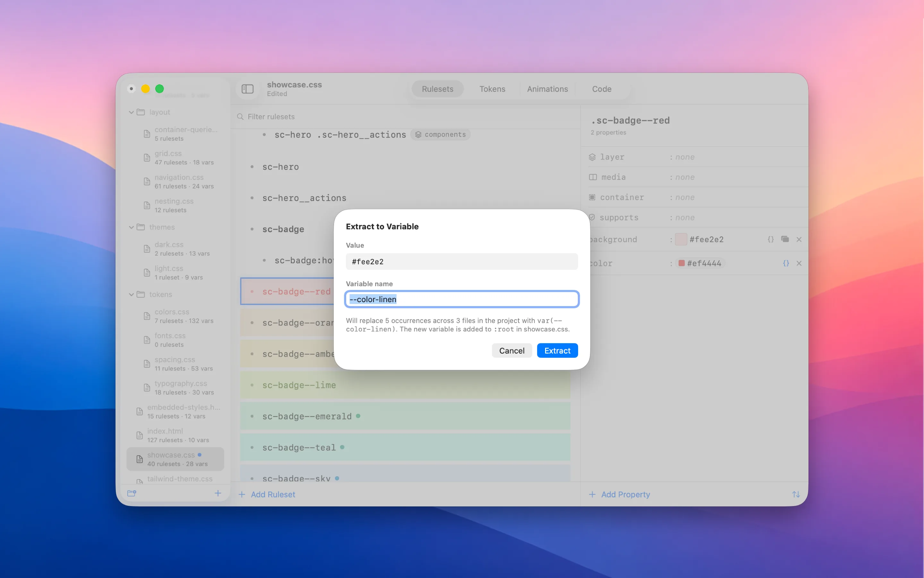This screenshot has width=924, height=578.
Task: Select the sc-badge--teal ruleset
Action: (406, 447)
